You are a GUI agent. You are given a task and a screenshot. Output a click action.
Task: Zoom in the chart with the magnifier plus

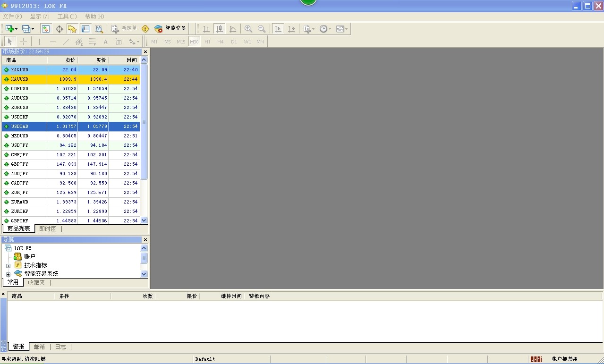(248, 29)
